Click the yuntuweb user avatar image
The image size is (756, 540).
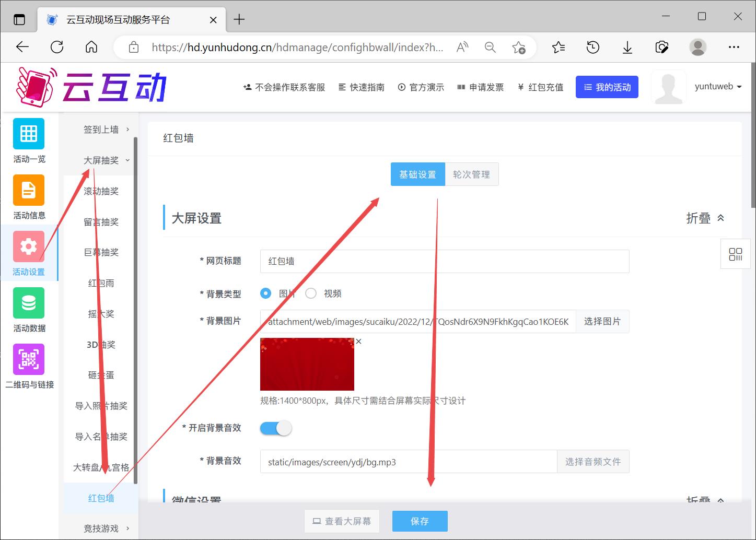[669, 87]
